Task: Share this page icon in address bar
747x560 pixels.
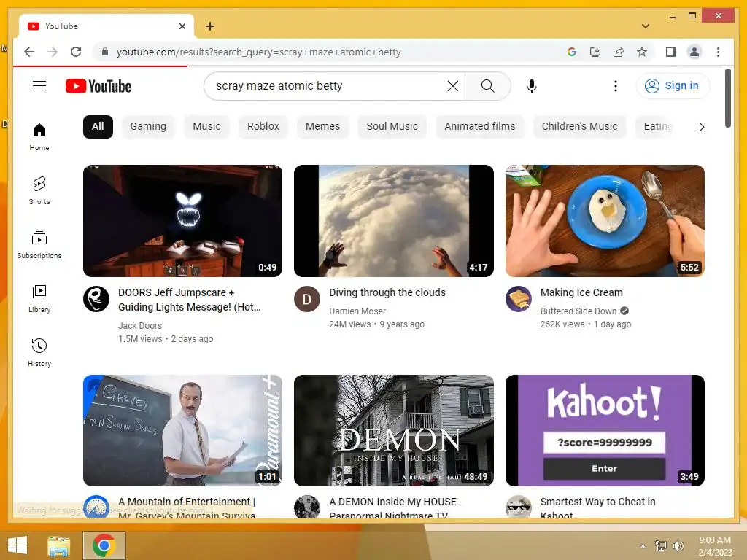Action: pos(619,52)
